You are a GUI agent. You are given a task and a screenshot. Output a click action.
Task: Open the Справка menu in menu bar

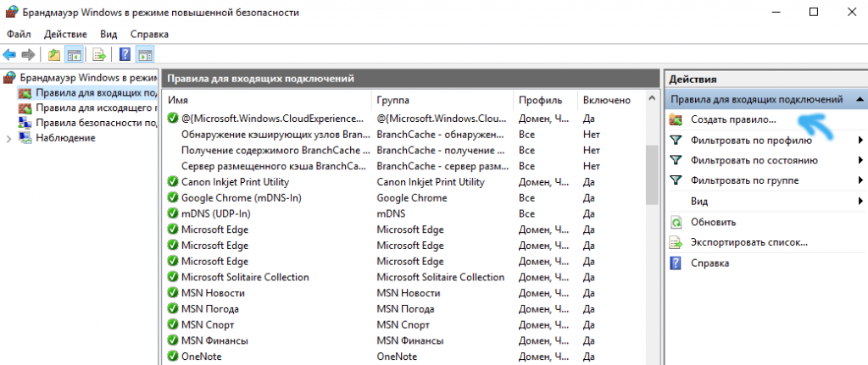149,34
